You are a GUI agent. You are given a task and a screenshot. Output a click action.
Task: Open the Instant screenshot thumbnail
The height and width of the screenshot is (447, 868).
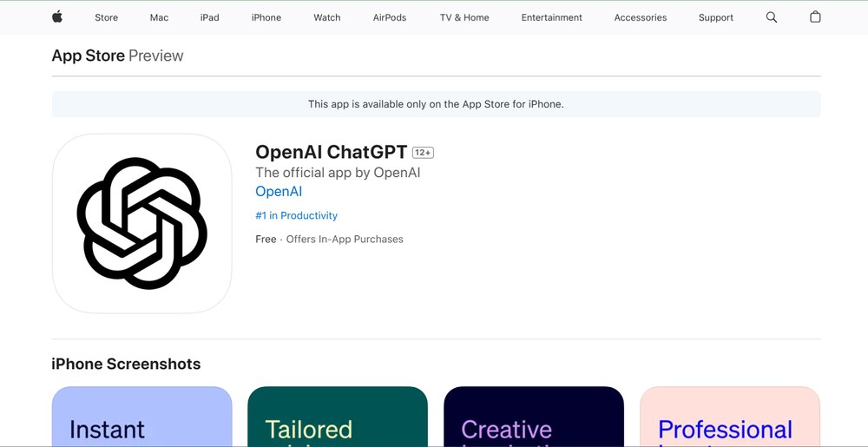pos(141,417)
